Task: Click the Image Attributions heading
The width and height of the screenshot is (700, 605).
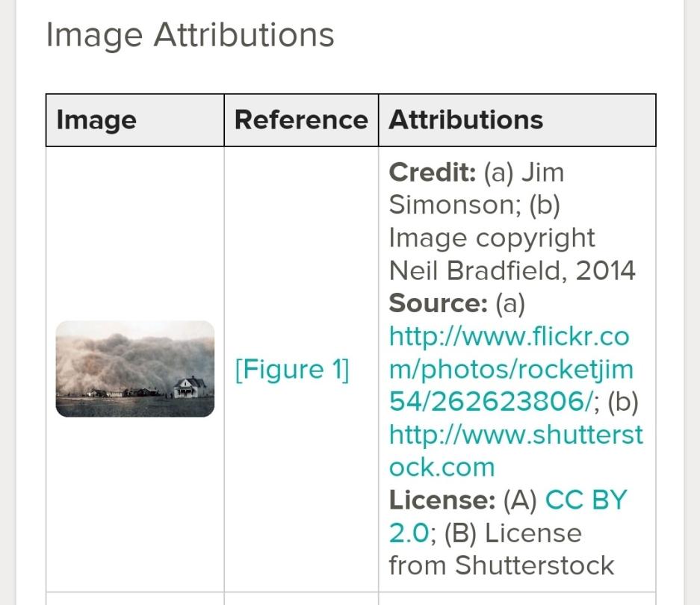Action: click(x=190, y=35)
